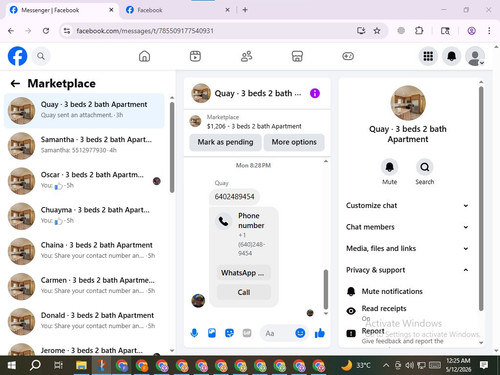Open Quay apartment conversation in list

coord(84,110)
